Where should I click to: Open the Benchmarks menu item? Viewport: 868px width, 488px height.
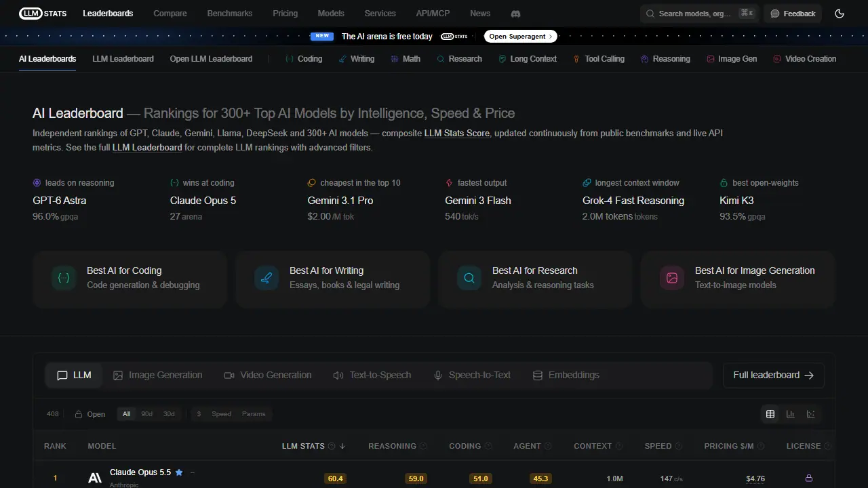tap(230, 14)
